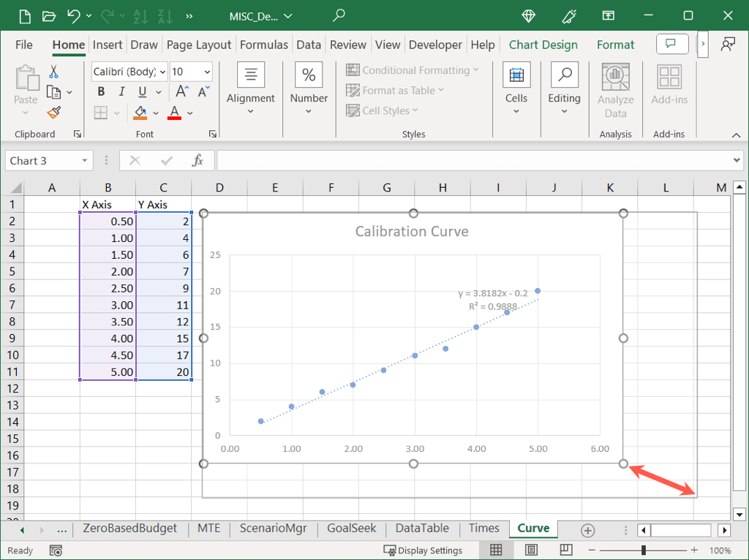
Task: Click the Format Painter brush icon
Action: [x=53, y=113]
